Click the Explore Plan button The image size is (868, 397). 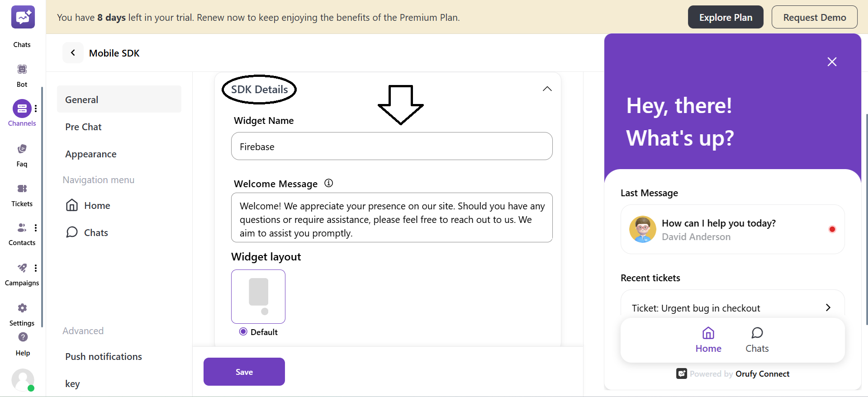(725, 17)
